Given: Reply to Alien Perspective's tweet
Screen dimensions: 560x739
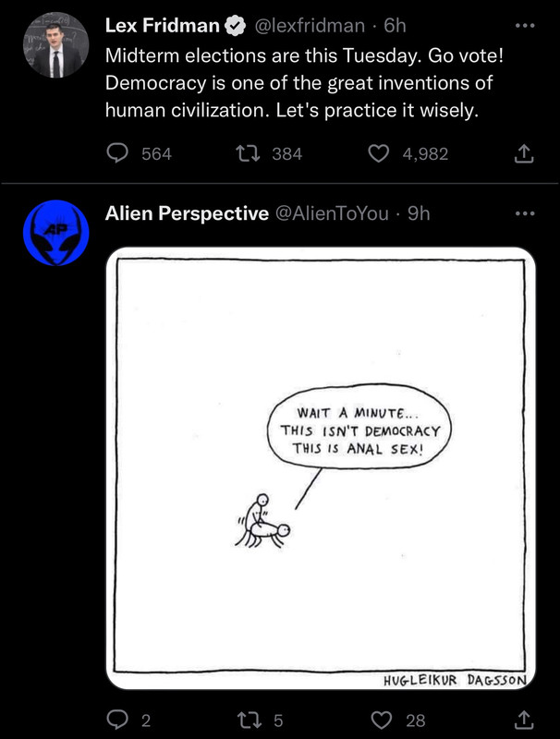Looking at the screenshot, I should coord(117,720).
